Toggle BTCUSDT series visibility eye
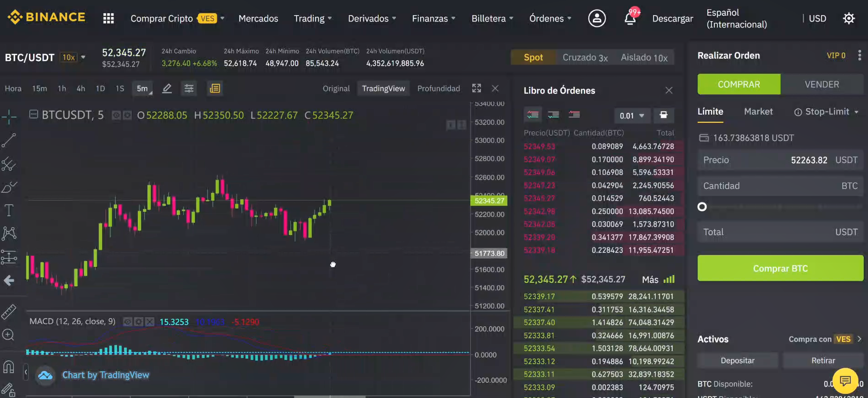 [116, 115]
